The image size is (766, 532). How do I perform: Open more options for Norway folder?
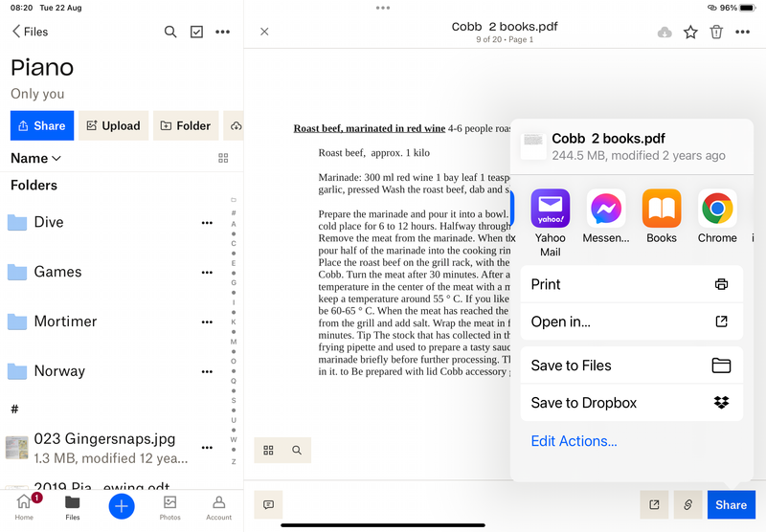(207, 371)
